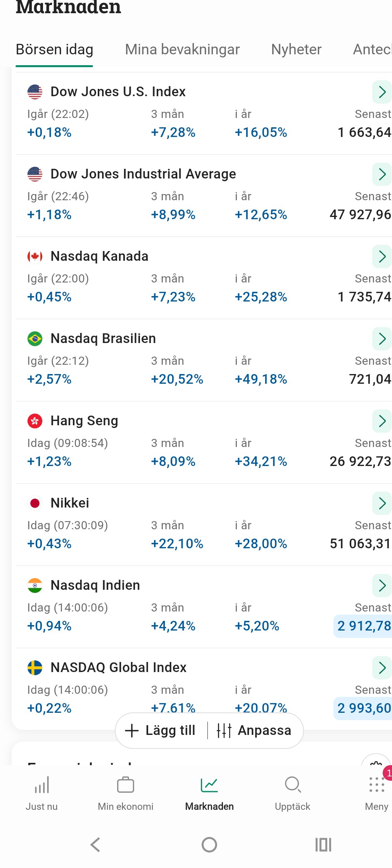Select the highlighted Nasdaq Indien latest value
This screenshot has width=392, height=868.
point(364,626)
